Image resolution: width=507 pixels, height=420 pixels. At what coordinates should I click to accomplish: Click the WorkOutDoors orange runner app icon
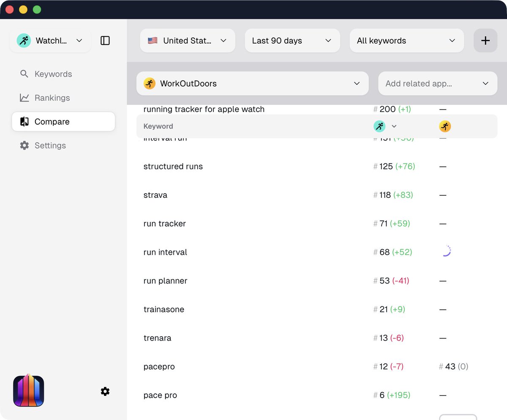(x=149, y=83)
